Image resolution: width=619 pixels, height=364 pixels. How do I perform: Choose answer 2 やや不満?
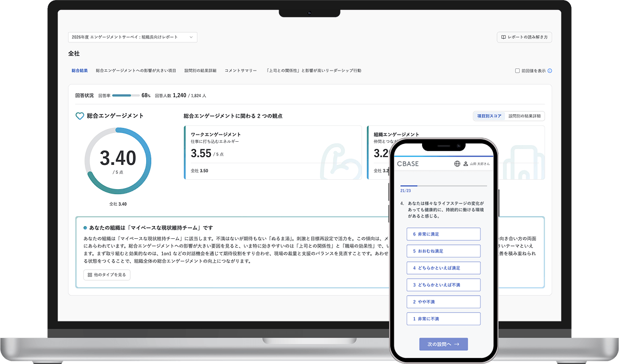tap(444, 302)
